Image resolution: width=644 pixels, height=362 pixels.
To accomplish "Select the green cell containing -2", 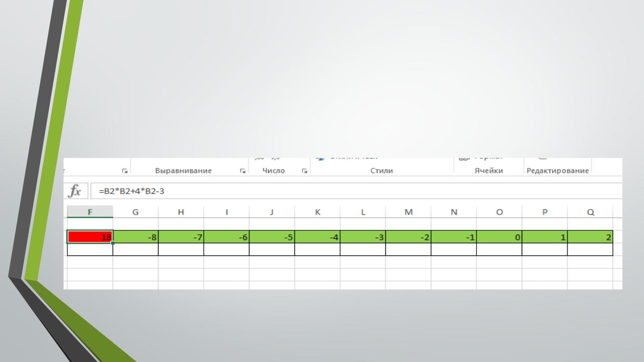I will (408, 237).
